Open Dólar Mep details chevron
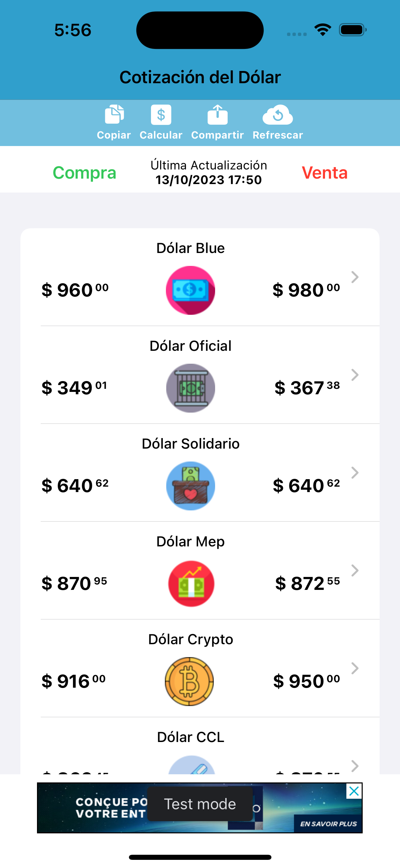 (355, 571)
